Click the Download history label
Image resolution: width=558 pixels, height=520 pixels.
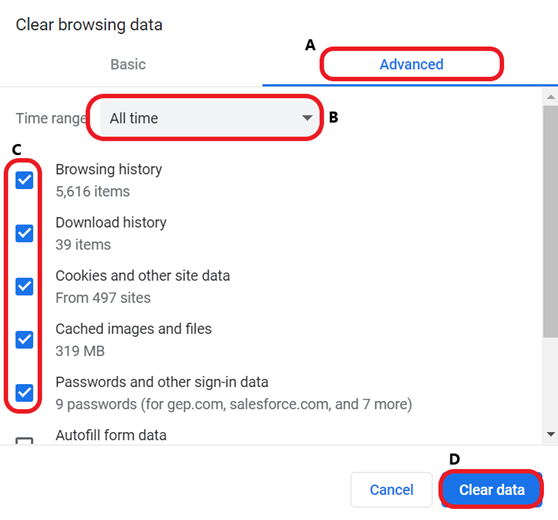click(x=111, y=222)
